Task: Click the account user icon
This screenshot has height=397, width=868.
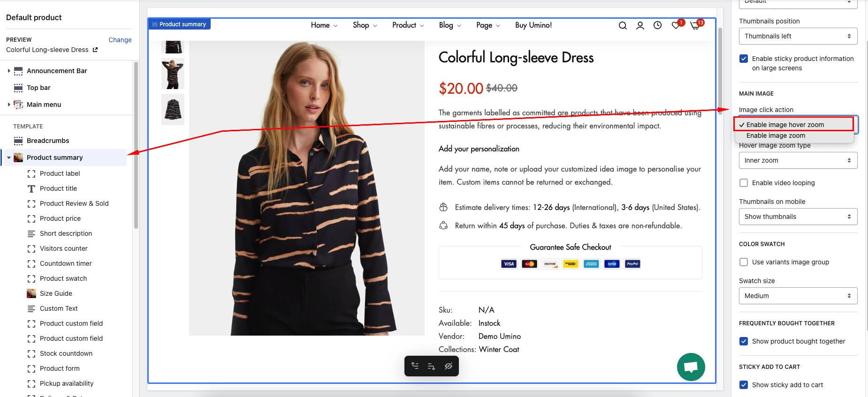Action: pos(640,26)
